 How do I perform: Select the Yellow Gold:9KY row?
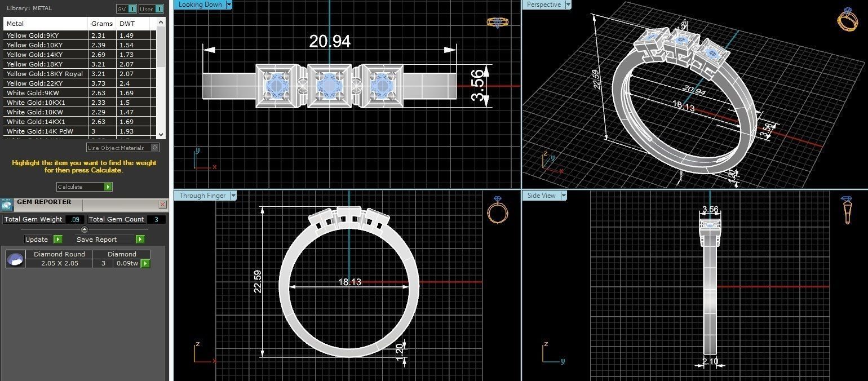coord(79,36)
